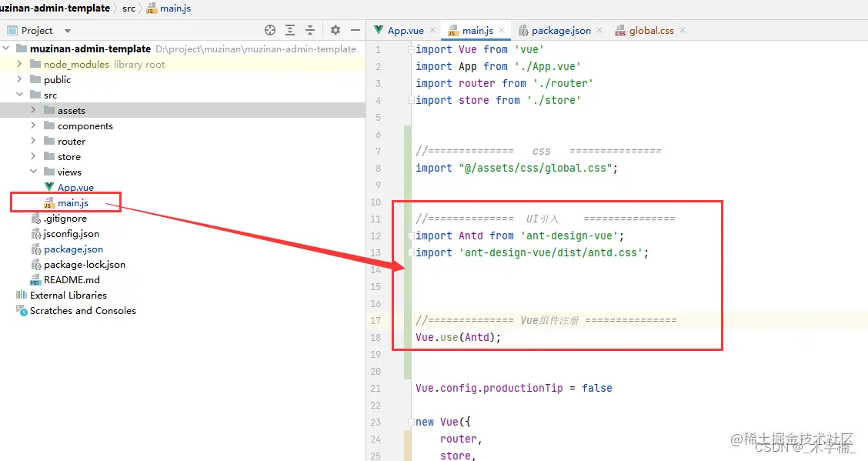
Task: Click the fold marker on line 23
Action: click(411, 423)
